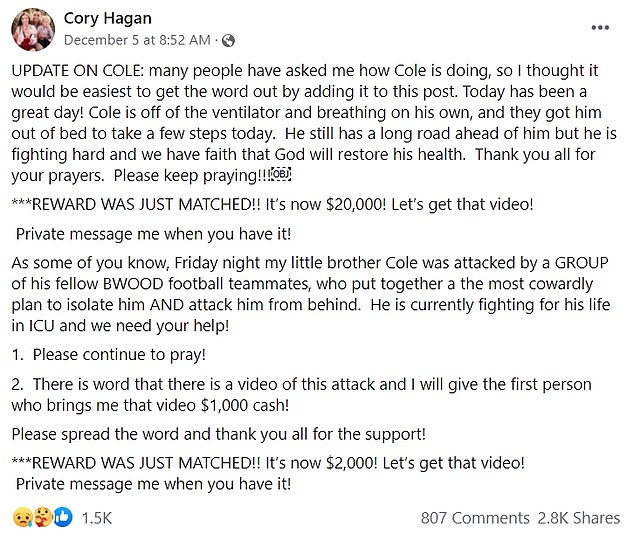
Task: Click the globe public audience icon
Action: pos(228,40)
